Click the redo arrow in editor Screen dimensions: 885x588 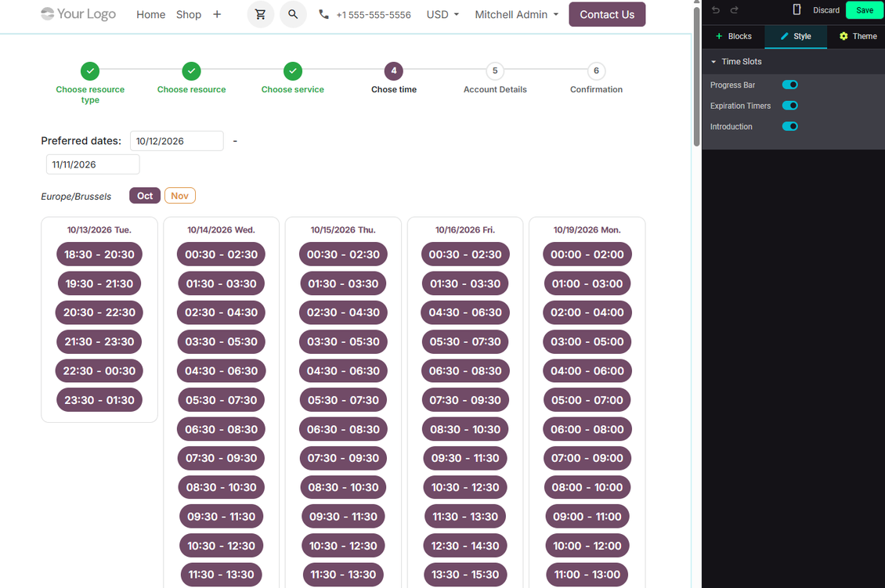(x=735, y=10)
